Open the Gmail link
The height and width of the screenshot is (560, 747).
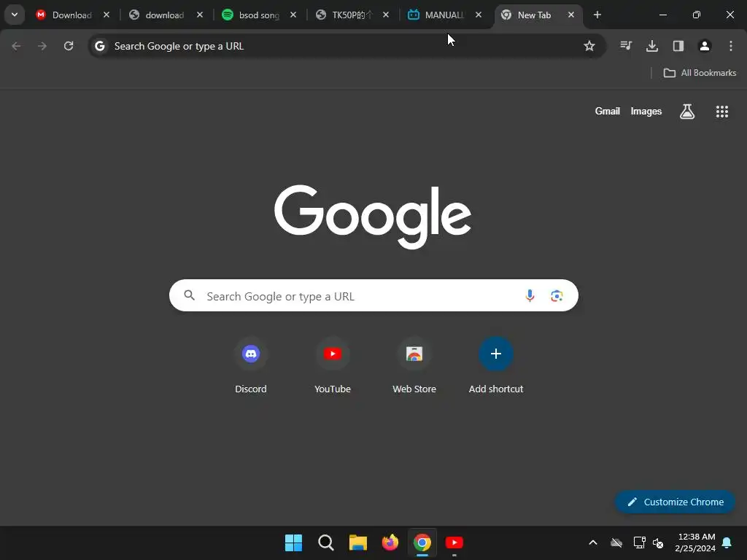608,111
